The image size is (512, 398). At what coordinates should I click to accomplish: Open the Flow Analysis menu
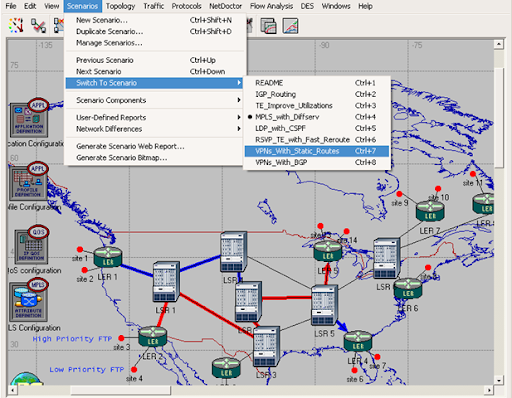(x=271, y=6)
